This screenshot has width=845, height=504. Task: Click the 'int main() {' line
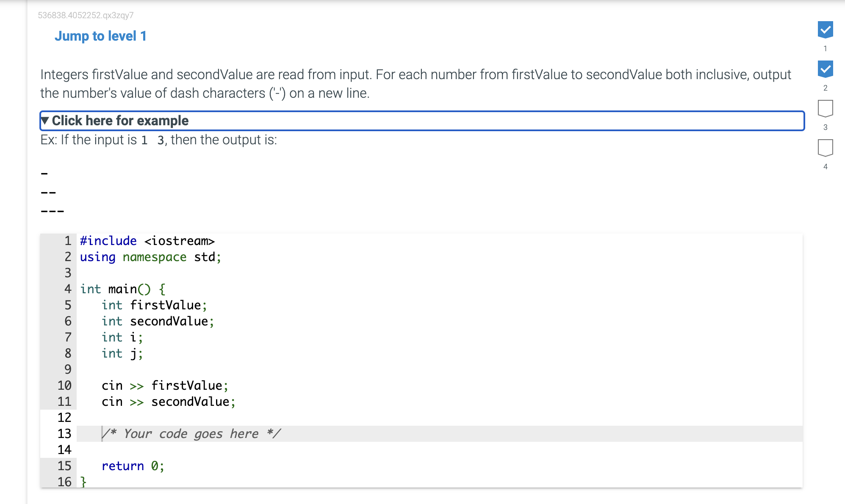pos(123,289)
